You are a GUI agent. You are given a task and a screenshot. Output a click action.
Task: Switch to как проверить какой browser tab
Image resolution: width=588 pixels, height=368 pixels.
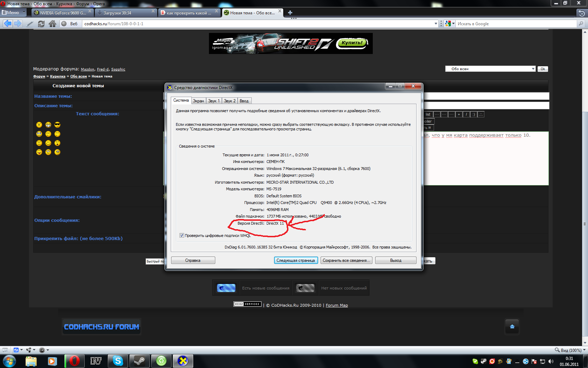[189, 13]
